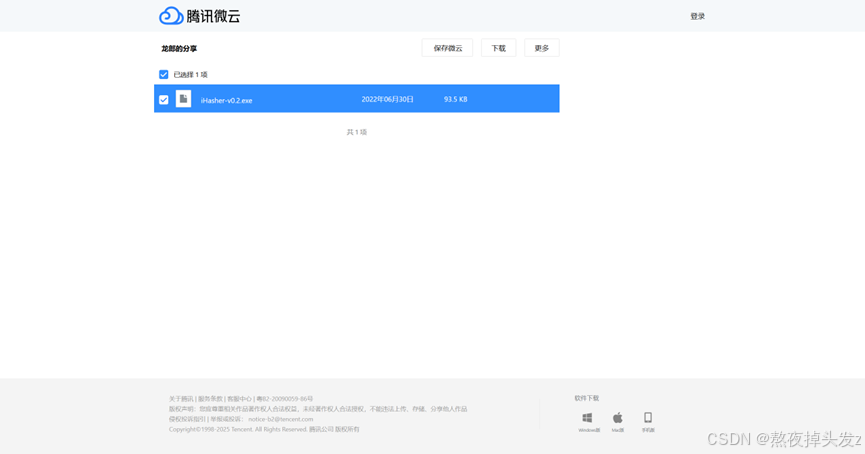Open the 服务条款 footer link
Screen dimensions: 865x454
point(210,399)
